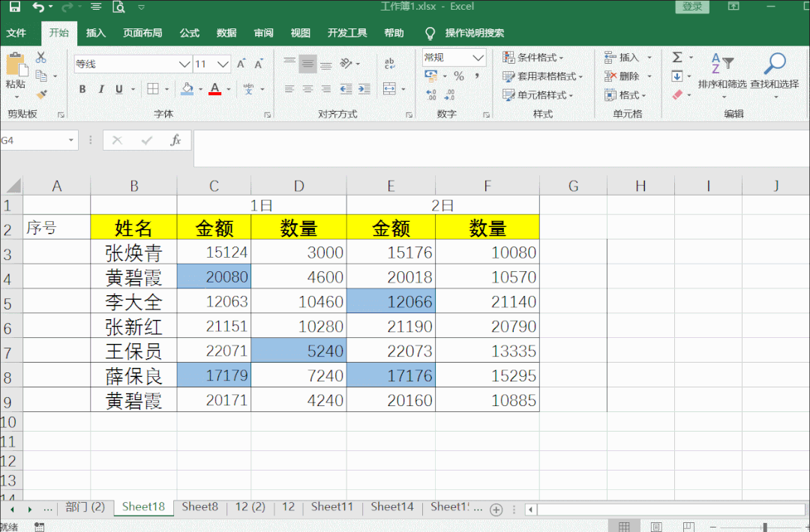Activate the Format Painter brush

click(41, 94)
